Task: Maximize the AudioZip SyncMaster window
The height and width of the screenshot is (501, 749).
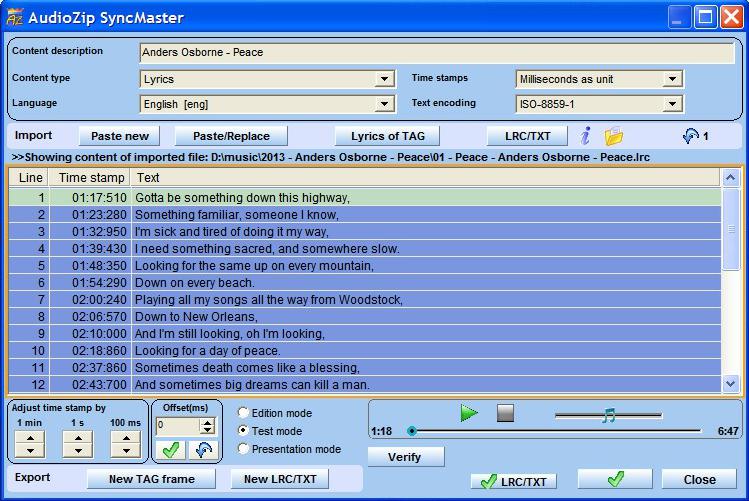Action: click(705, 18)
